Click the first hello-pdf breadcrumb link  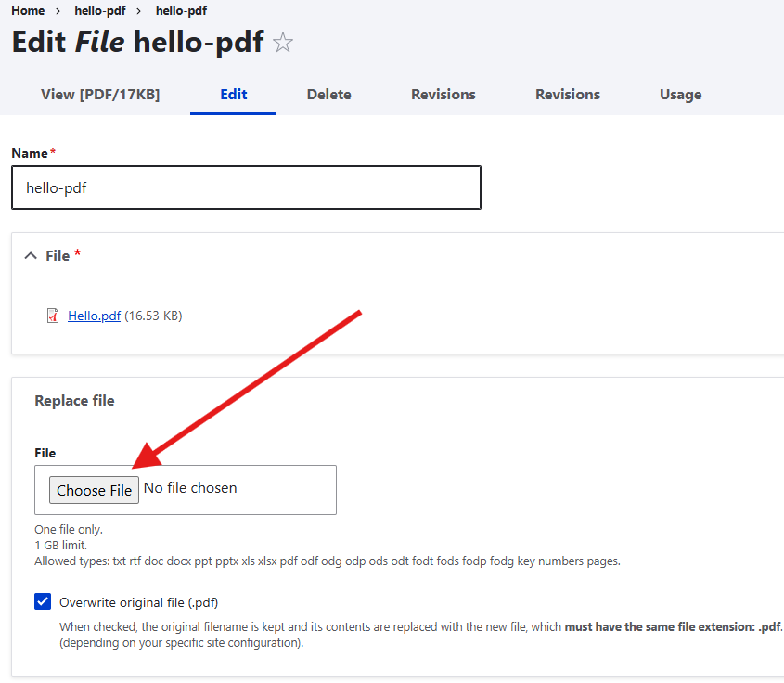[100, 10]
